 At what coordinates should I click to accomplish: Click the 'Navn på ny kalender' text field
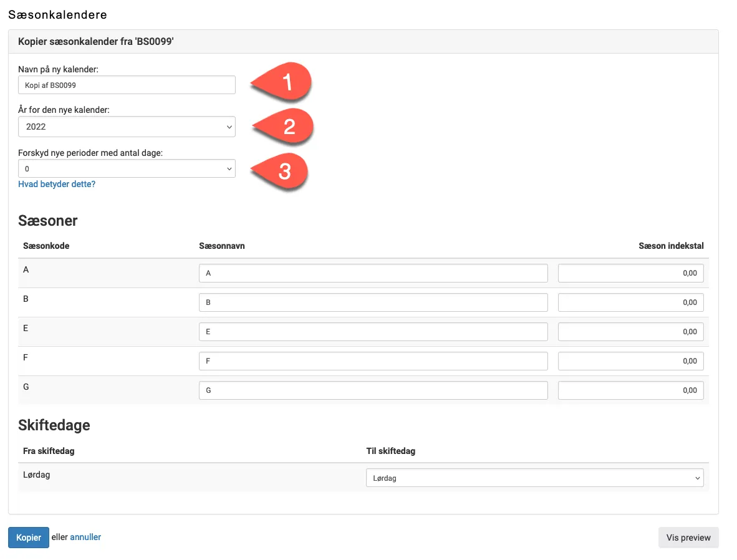127,85
